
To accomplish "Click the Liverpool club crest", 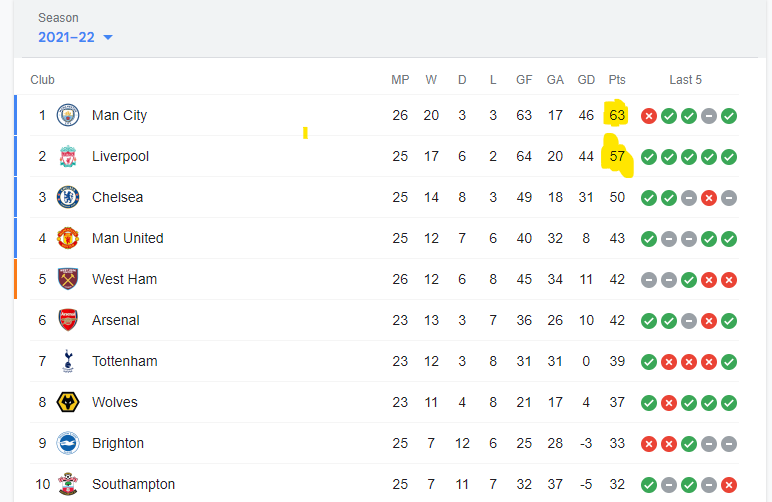I will point(68,156).
